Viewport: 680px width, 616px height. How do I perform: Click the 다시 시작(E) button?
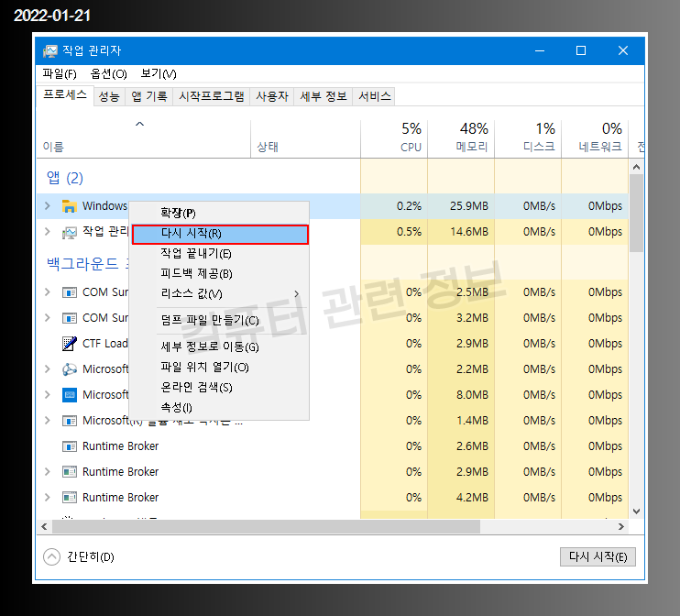point(598,557)
